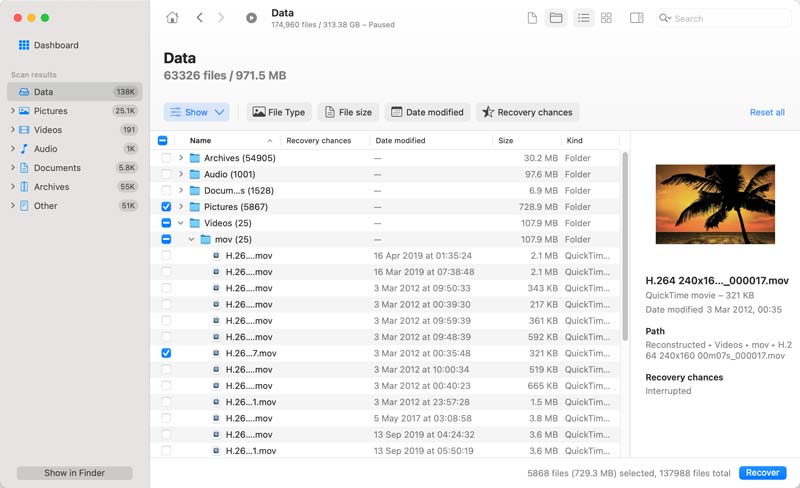Sort by Name column header
800x488 pixels.
click(x=201, y=140)
